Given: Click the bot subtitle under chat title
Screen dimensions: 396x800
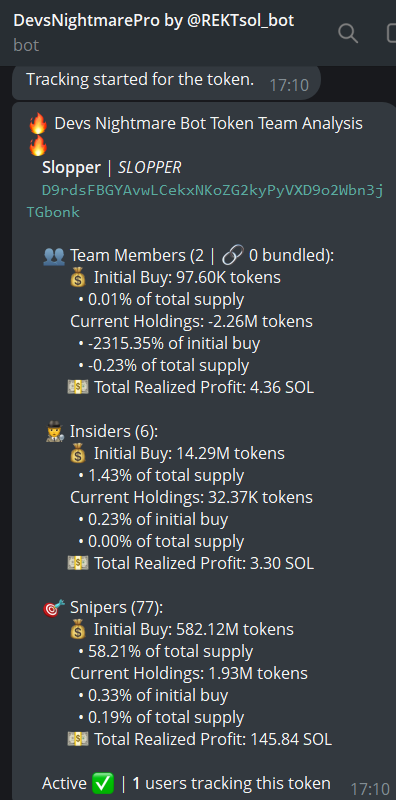Looking at the screenshot, I should pos(26,45).
